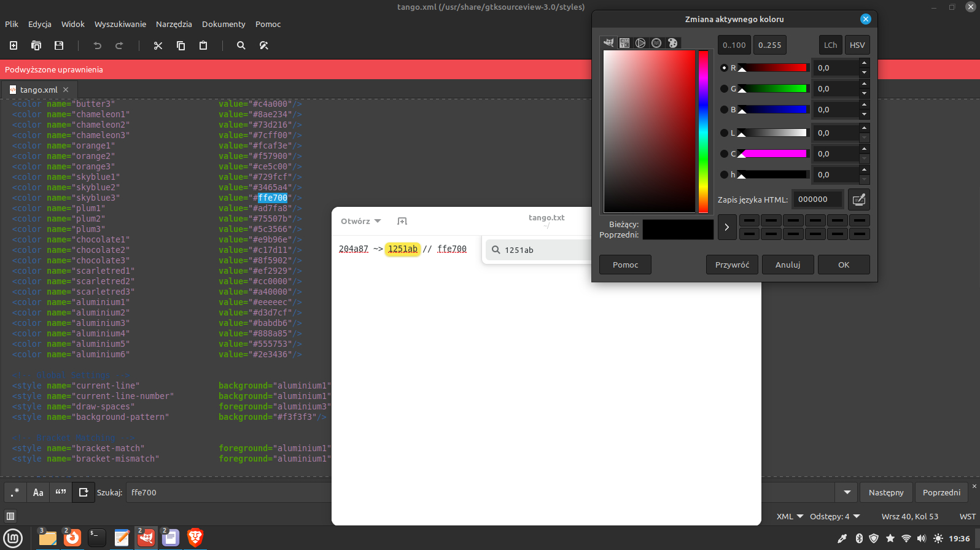The height and width of the screenshot is (550, 980).
Task: Open the Odstępy tab width dropdown
Action: point(834,516)
